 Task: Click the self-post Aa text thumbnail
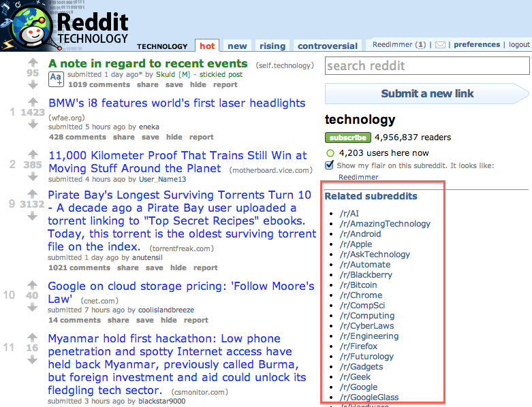tap(56, 80)
